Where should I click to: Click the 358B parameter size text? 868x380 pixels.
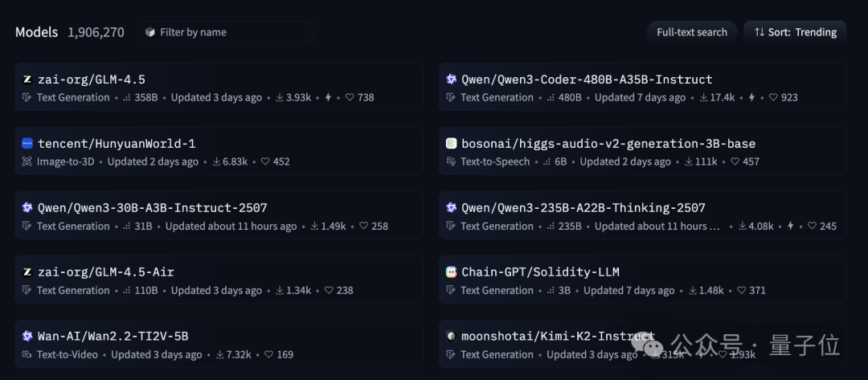pos(146,97)
